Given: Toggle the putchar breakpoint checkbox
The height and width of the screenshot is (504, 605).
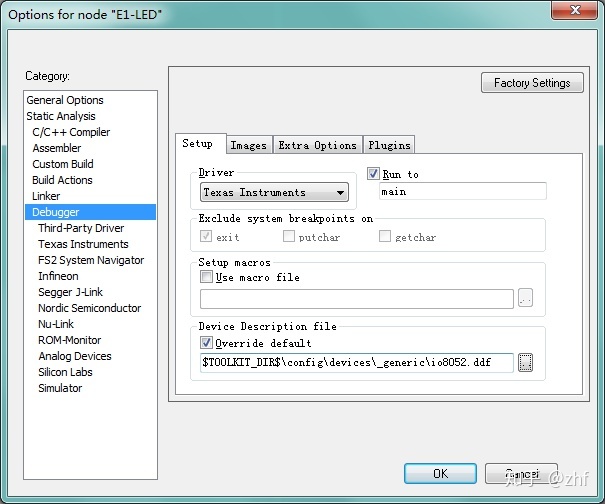Looking at the screenshot, I should [x=289, y=236].
